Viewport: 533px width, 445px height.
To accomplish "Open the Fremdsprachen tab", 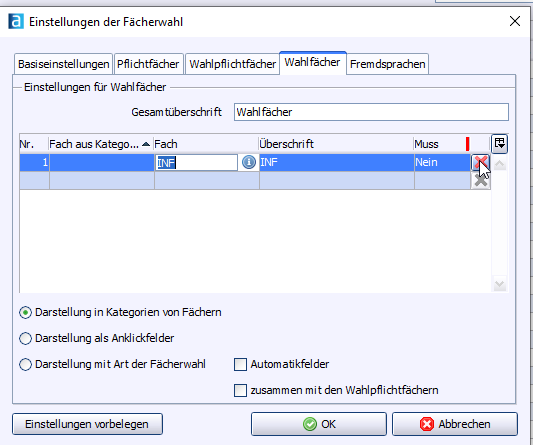I will click(x=388, y=64).
